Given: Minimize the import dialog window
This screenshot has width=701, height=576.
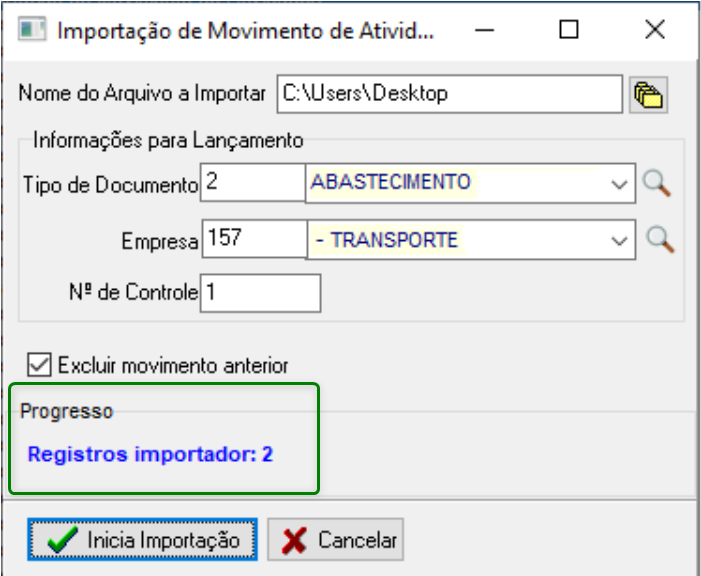Looking at the screenshot, I should [x=484, y=30].
